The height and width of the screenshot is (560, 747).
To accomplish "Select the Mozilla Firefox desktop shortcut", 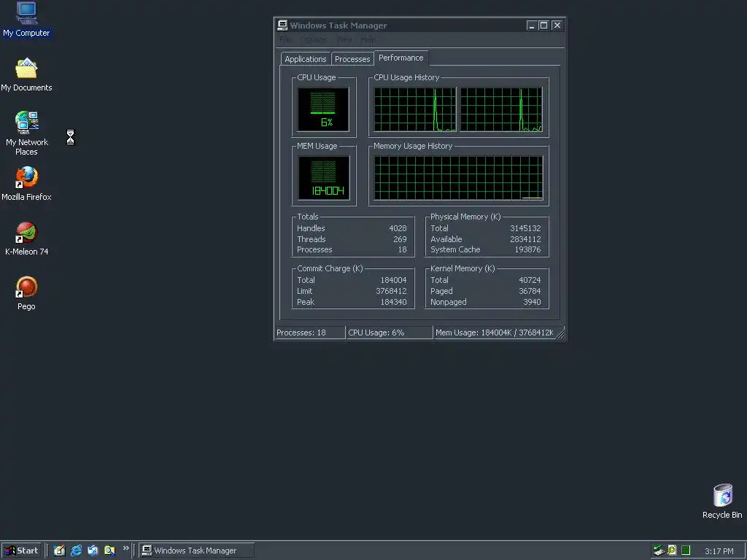I will pos(26,184).
